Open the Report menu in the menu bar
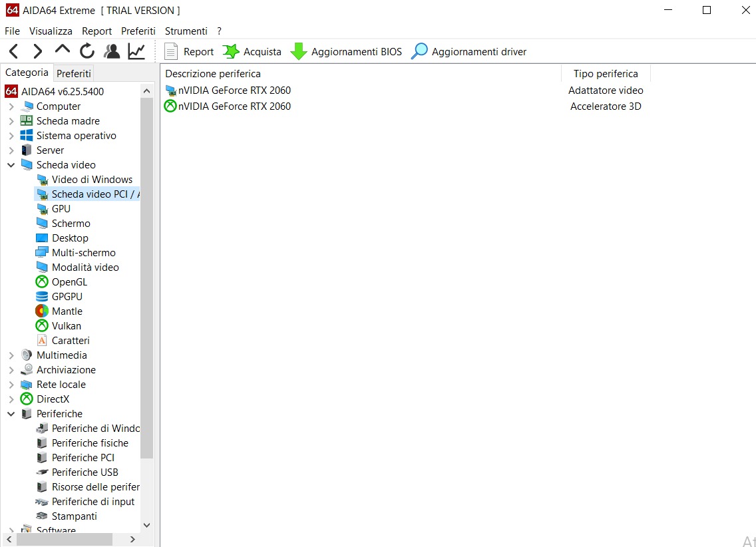The width and height of the screenshot is (756, 547). coord(96,31)
